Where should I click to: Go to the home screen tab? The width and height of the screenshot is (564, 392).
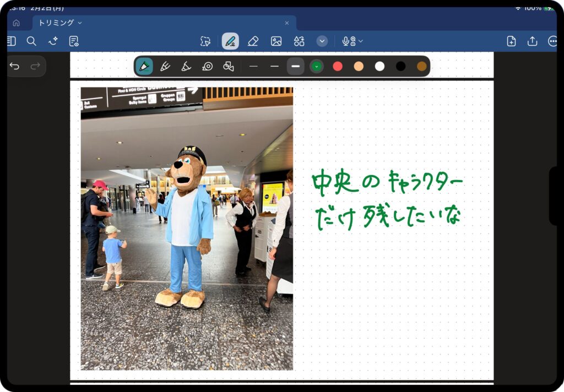point(16,23)
